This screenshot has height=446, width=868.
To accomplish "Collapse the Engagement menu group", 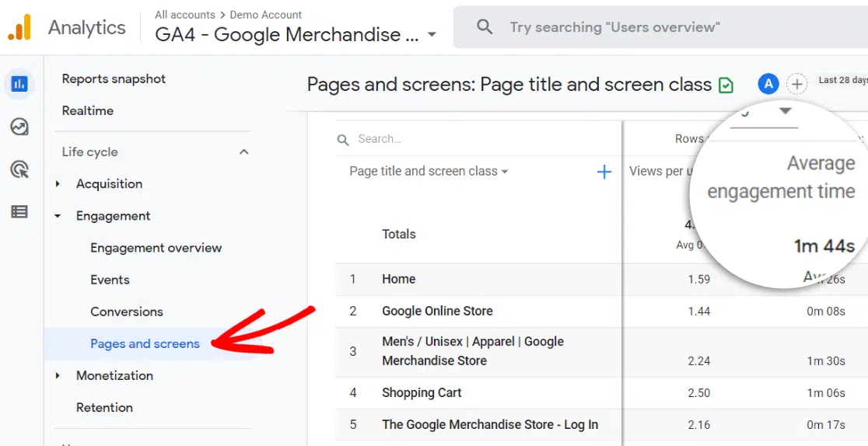I will pyautogui.click(x=58, y=216).
